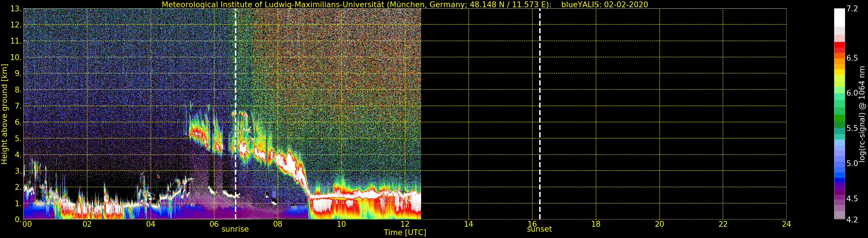Screen dimensions: 868x238
Task: Click the 4.2 colorbar tick label
Action: pos(852,220)
